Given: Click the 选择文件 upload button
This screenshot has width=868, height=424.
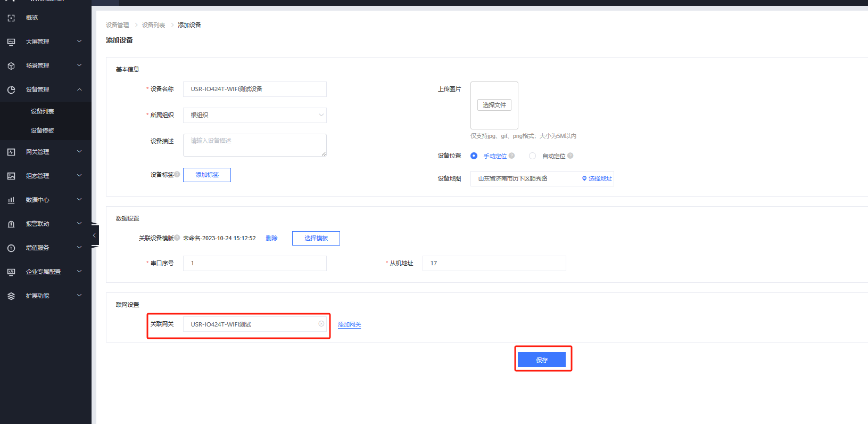Looking at the screenshot, I should [x=494, y=105].
